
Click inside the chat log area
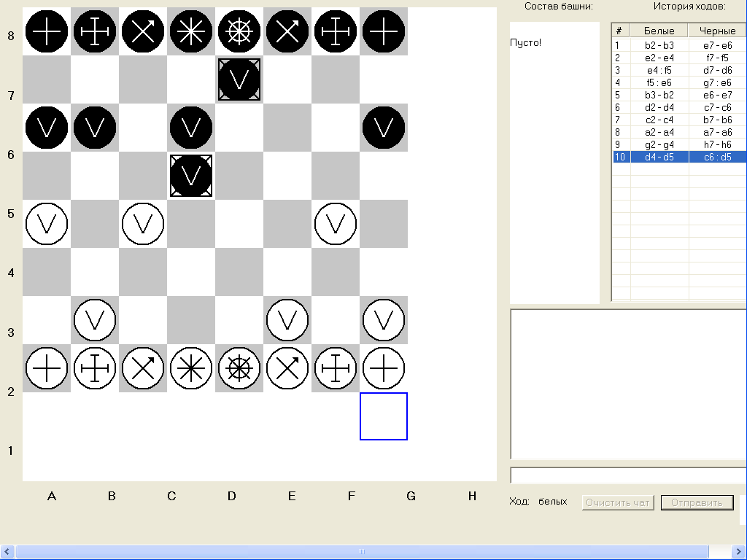point(628,384)
